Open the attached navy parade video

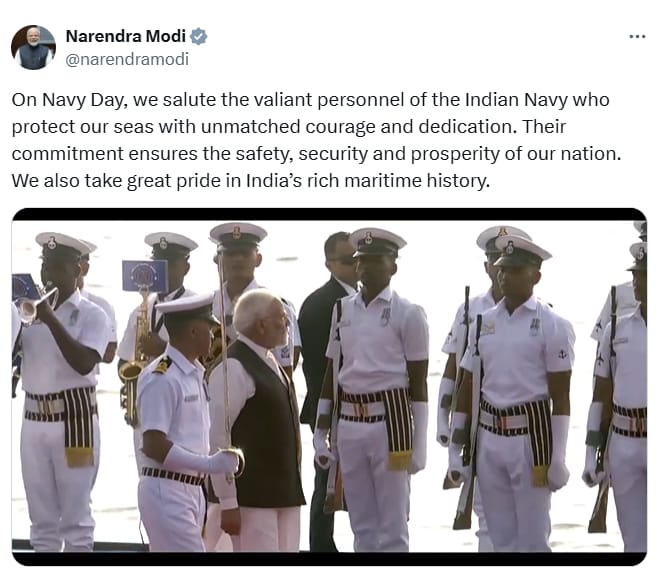click(x=329, y=387)
